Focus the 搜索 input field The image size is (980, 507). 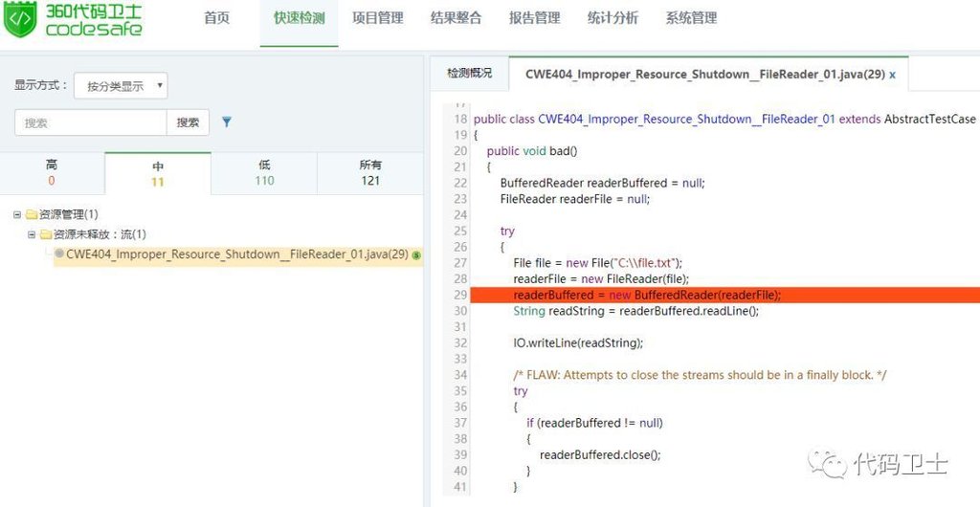coord(91,122)
